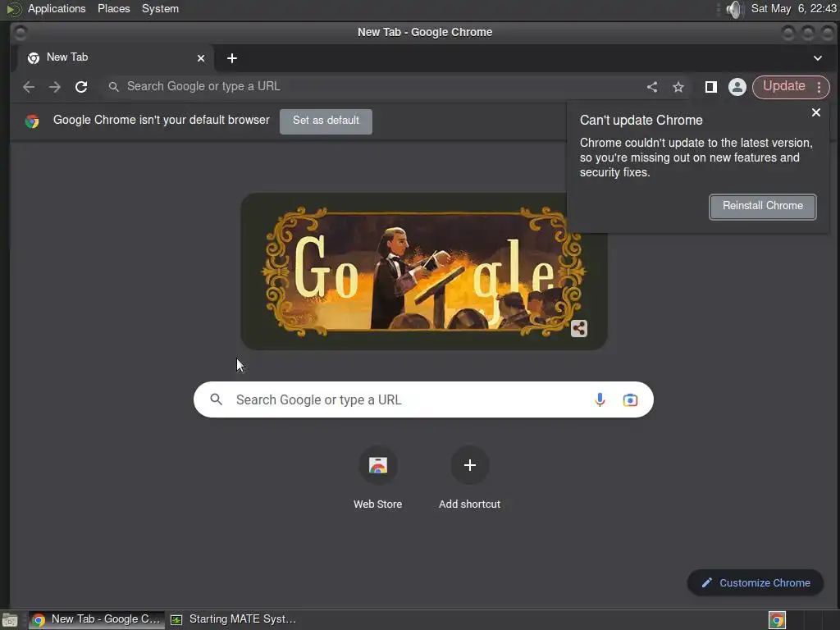Open the side panel icon
Image resolution: width=840 pixels, height=630 pixels.
tap(711, 87)
